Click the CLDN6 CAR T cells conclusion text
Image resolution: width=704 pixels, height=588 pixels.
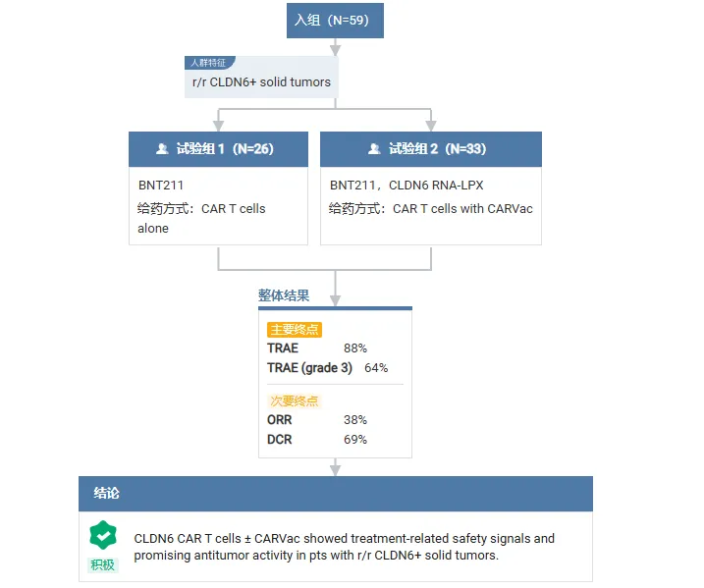(344, 547)
